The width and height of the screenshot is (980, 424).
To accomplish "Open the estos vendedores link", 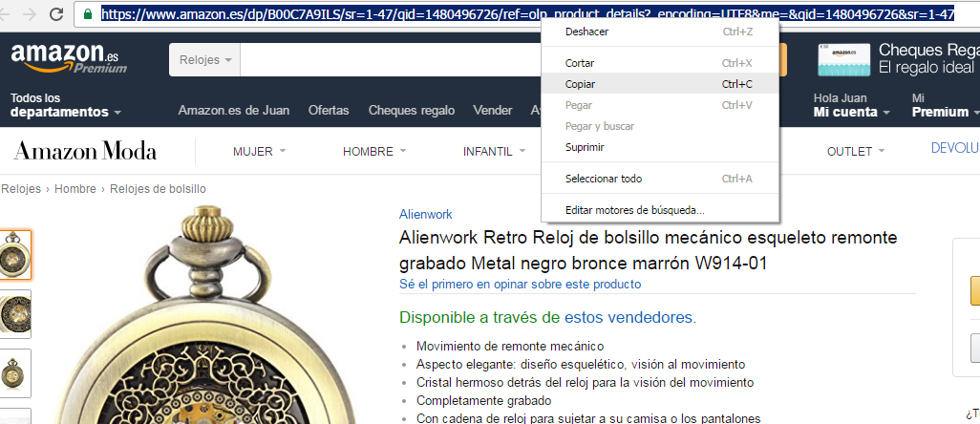I will click(x=628, y=318).
